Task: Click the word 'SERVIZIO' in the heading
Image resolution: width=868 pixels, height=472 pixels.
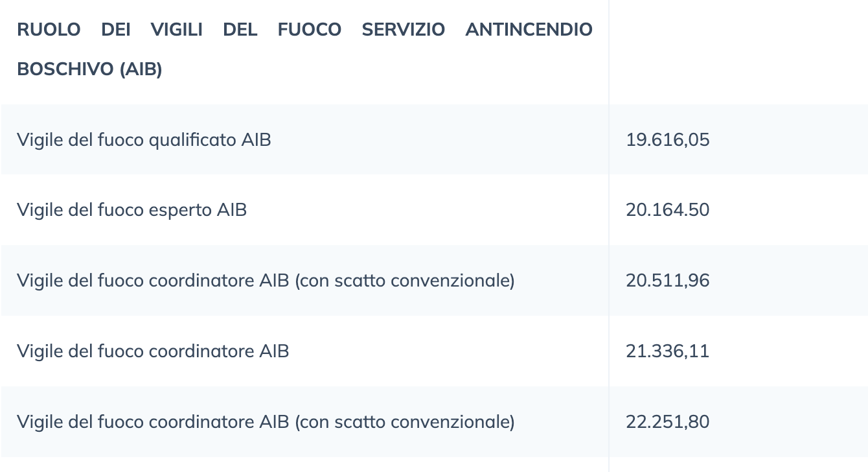Action: (x=404, y=30)
